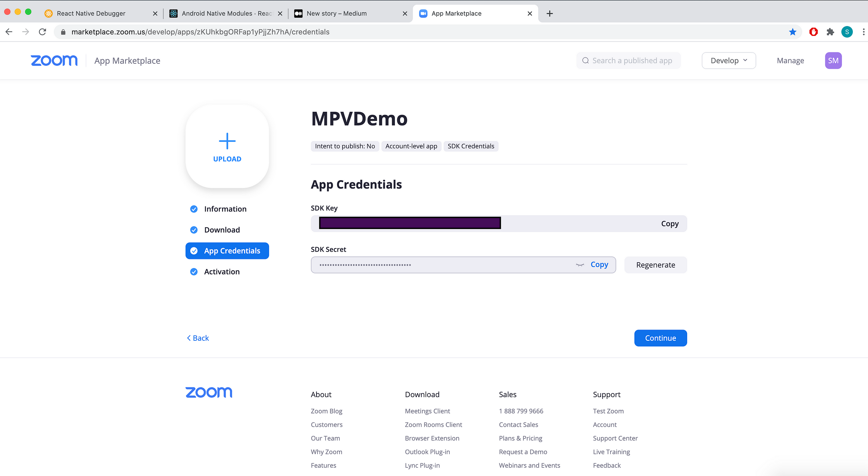
Task: Close the Android Native Modules tab
Action: click(280, 13)
